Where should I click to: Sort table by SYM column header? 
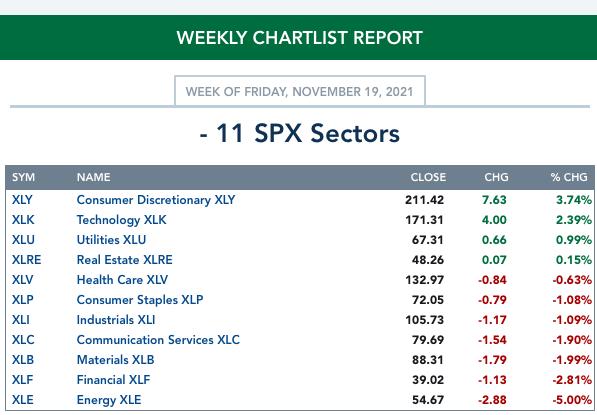23,177
